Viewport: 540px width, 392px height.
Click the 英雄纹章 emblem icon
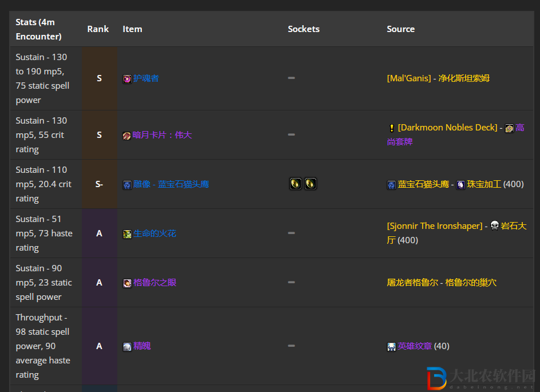(x=391, y=347)
